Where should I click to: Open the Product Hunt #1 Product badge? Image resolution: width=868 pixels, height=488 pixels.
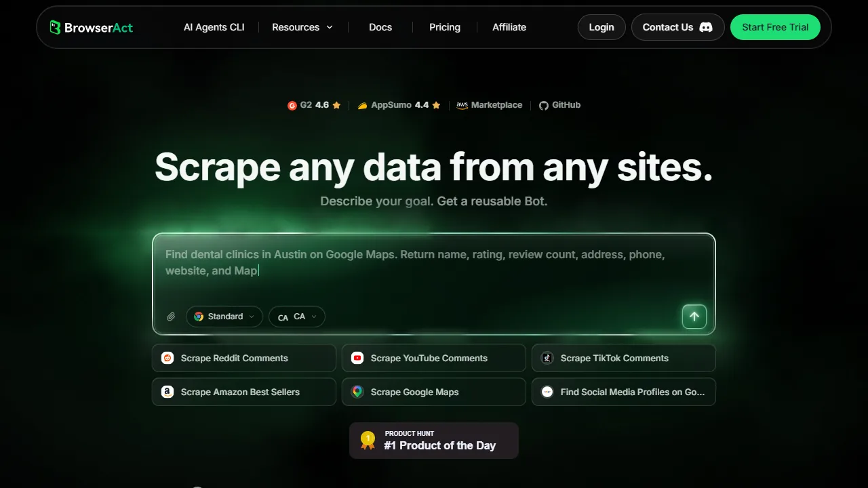point(434,441)
